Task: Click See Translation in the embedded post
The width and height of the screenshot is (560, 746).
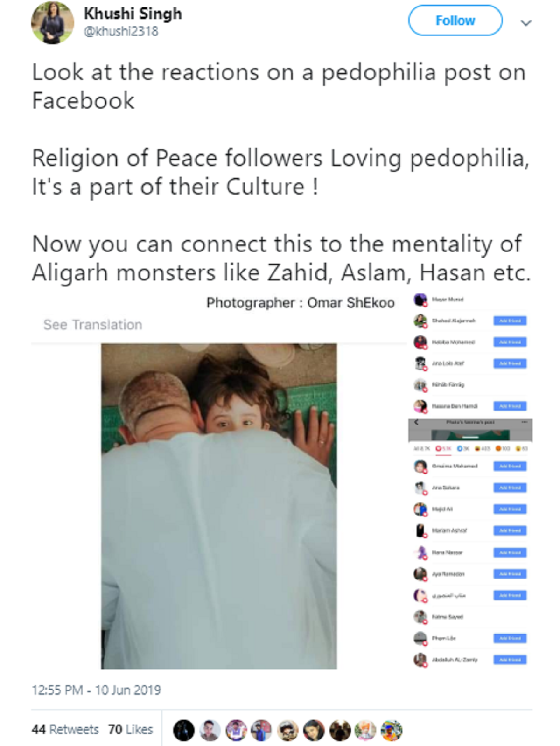Action: click(92, 325)
